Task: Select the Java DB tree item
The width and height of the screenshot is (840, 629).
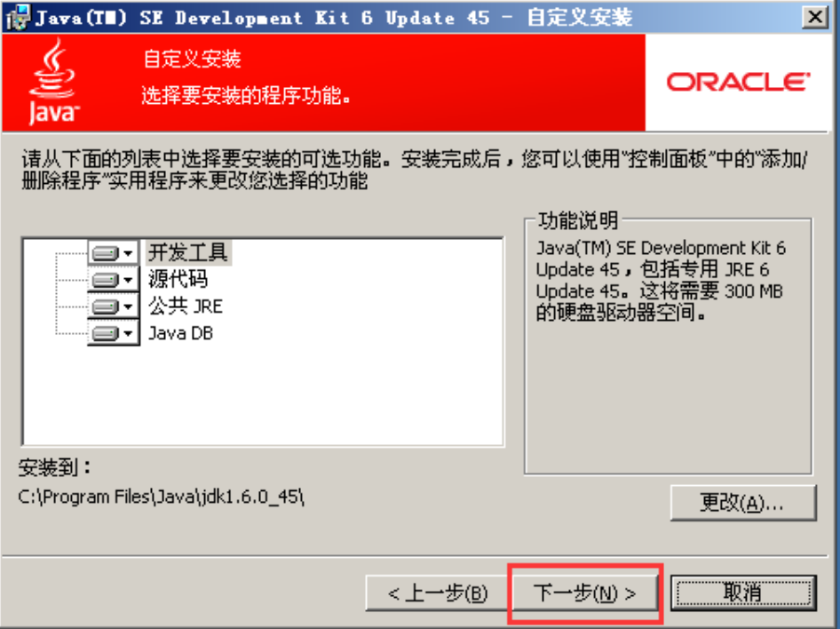Action: click(x=180, y=333)
